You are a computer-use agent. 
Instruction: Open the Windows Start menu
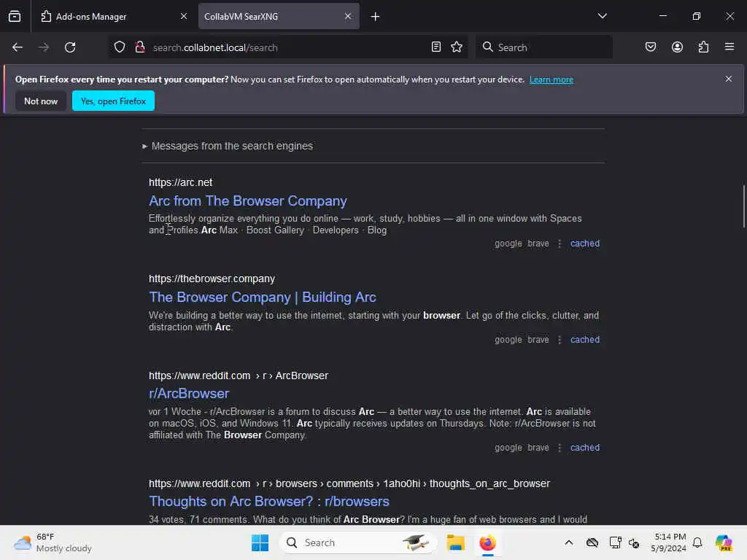click(260, 542)
